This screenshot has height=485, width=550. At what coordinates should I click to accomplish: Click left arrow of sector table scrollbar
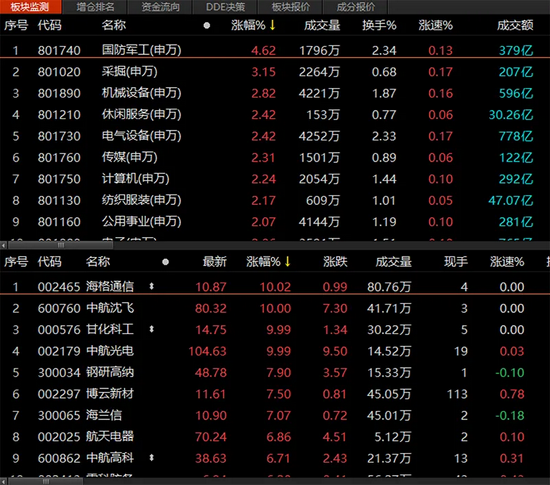[x=3, y=245]
